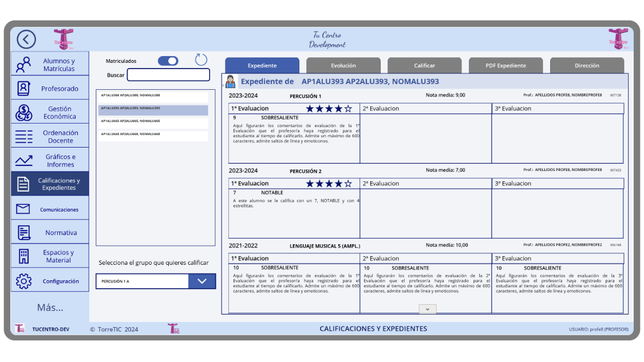This screenshot has width=644, height=362.
Task: Click the empty fifth star in PERCUSIÓN 2
Action: pos(348,184)
